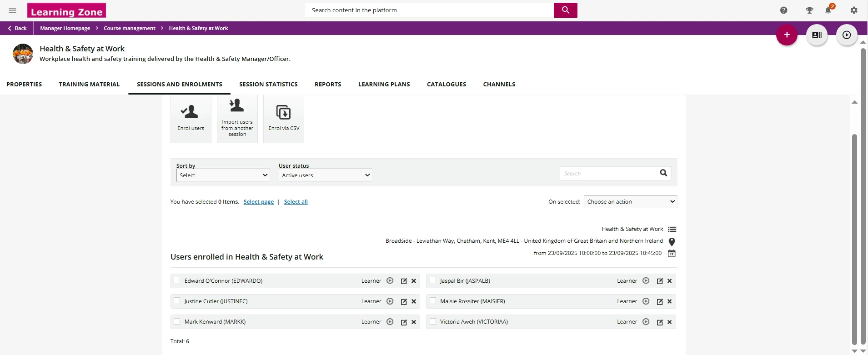The height and width of the screenshot is (355, 868).
Task: Go to Manager Homepage breadcrumb
Action: [x=65, y=28]
